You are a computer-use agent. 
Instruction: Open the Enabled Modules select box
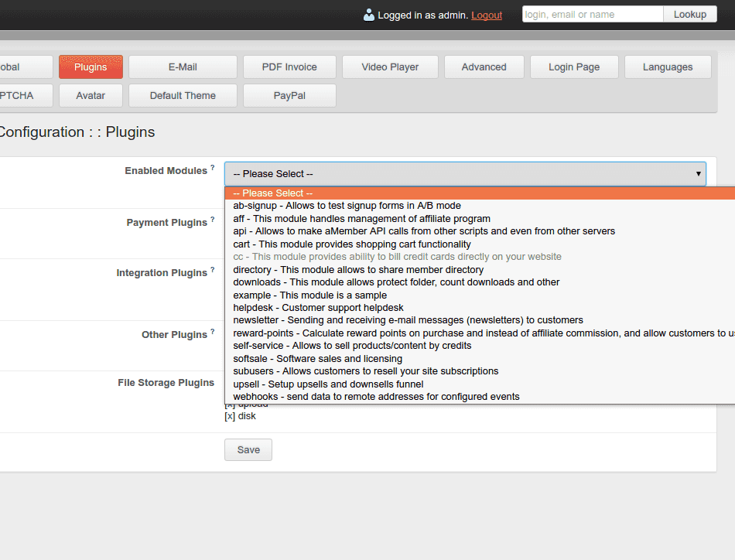pos(465,174)
